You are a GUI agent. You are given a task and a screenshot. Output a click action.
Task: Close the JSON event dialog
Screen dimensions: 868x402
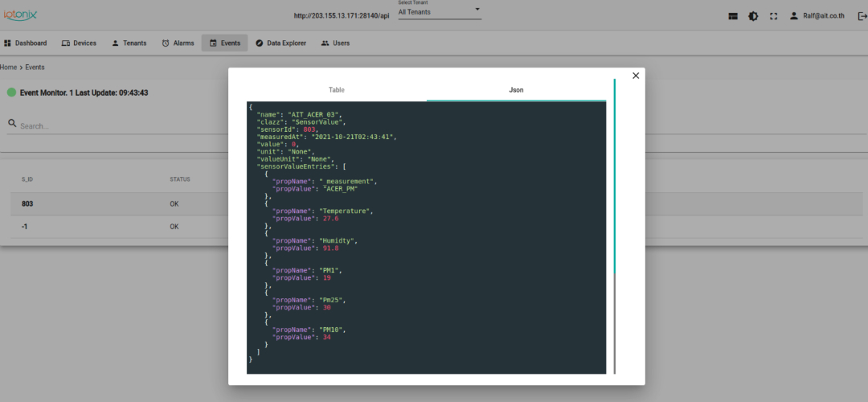point(636,76)
